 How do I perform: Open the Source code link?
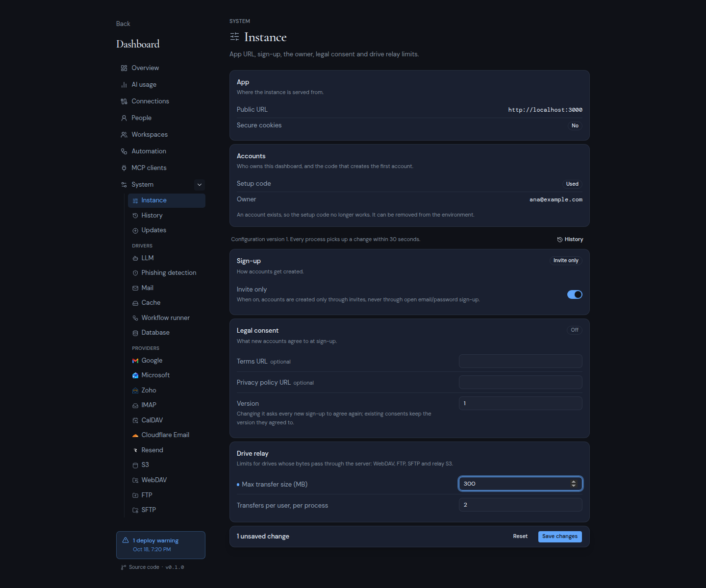click(144, 567)
